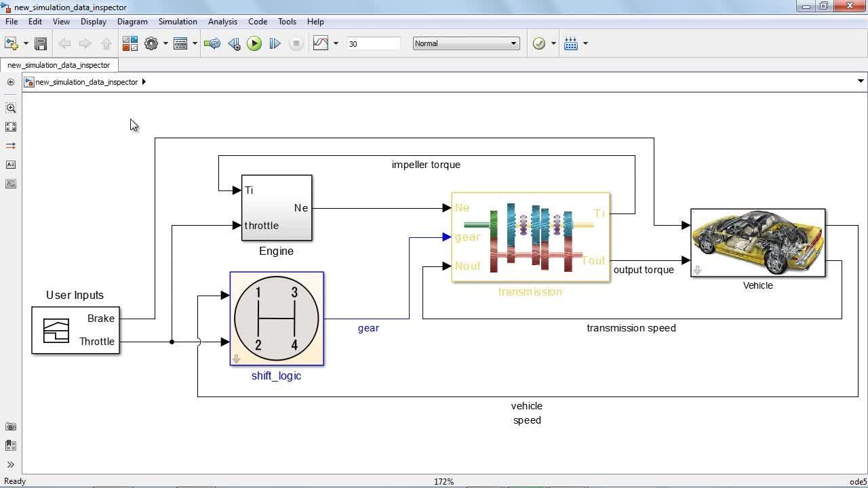868x488 pixels.
Task: Select Fit to View in left palette
Action: pos(11,127)
